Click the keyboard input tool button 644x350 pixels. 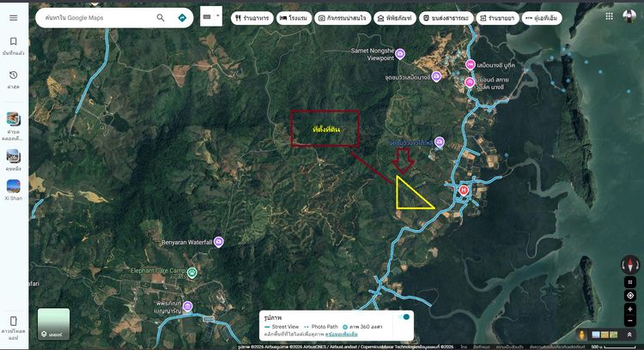(x=207, y=17)
